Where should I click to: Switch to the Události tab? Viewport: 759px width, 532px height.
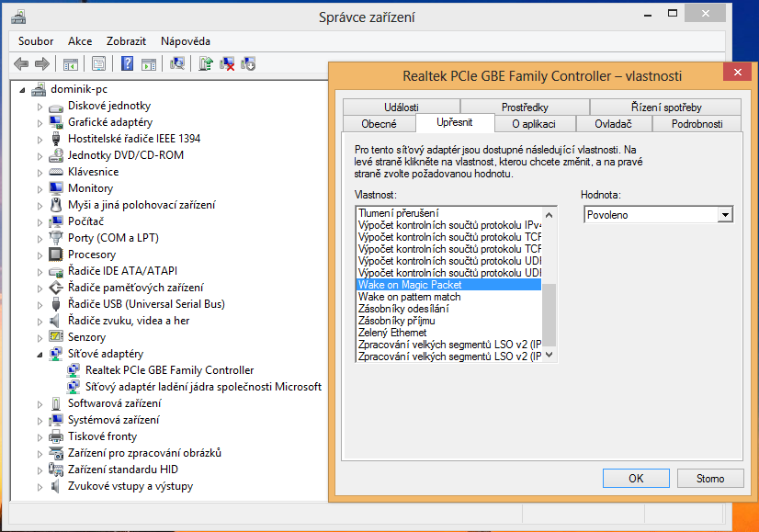402,107
